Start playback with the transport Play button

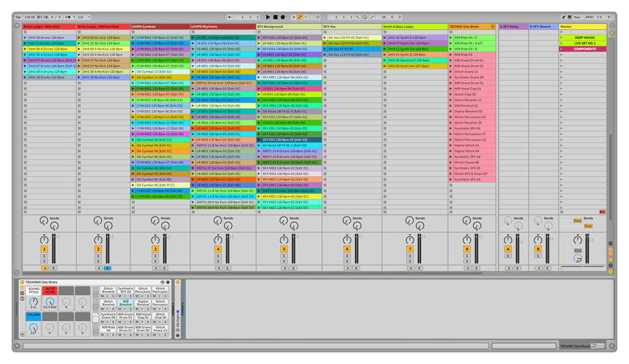tap(268, 17)
